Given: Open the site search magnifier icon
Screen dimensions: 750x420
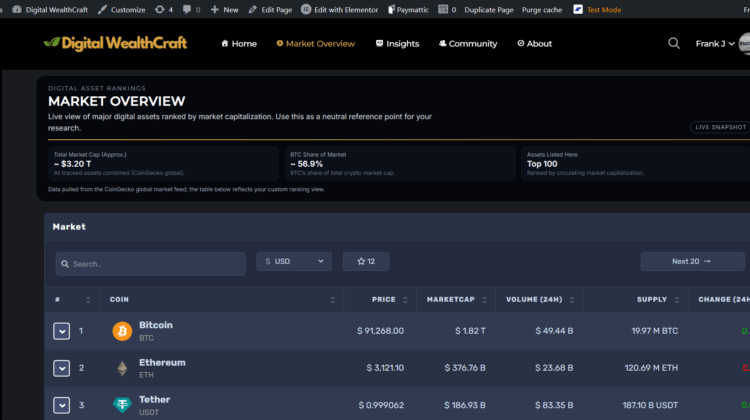Looking at the screenshot, I should 674,43.
